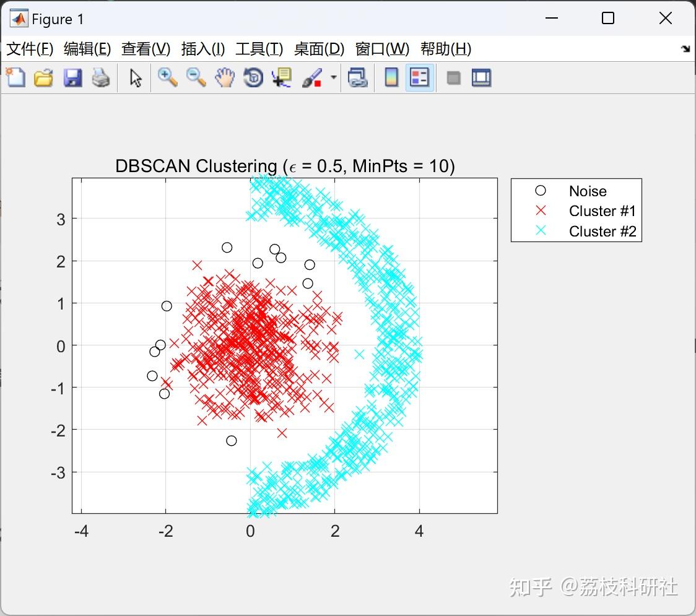696x616 pixels.
Task: Open the 工具(T) menu
Action: click(259, 49)
